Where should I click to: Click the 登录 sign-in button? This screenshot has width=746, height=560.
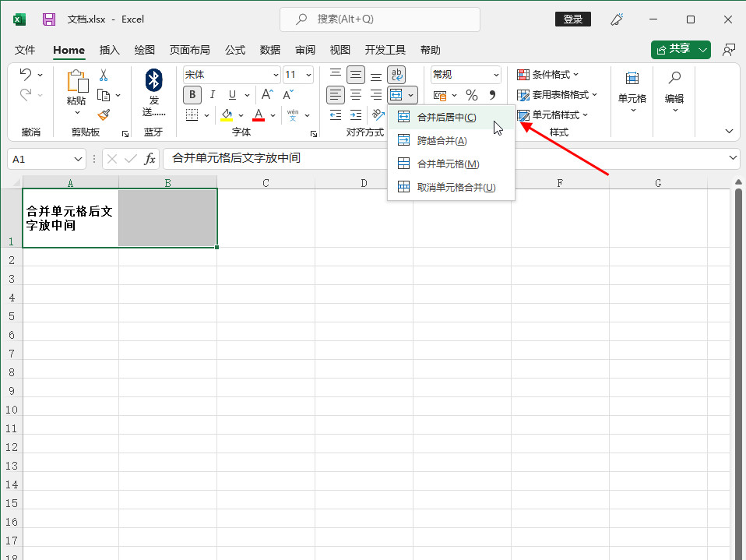(x=573, y=19)
